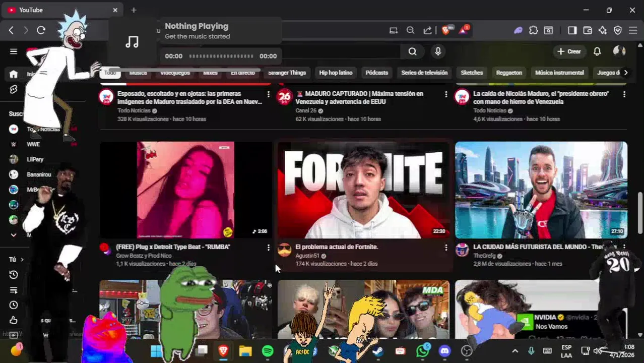Open Shorts from the sidebar icon
This screenshot has height=363, width=644.
(x=14, y=89)
